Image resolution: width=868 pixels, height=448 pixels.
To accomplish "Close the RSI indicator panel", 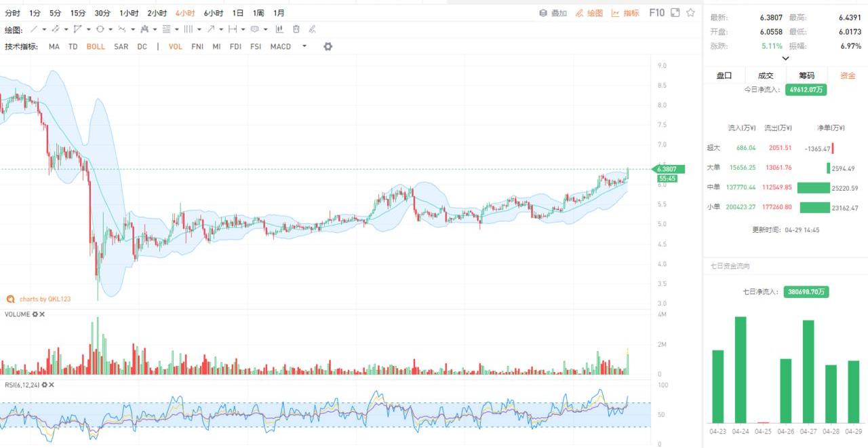I will coord(52,385).
